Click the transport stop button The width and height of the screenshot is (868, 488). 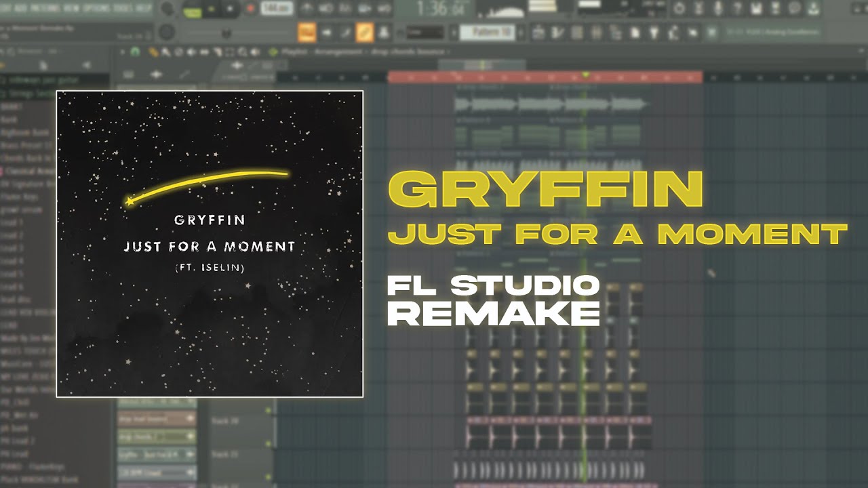230,9
